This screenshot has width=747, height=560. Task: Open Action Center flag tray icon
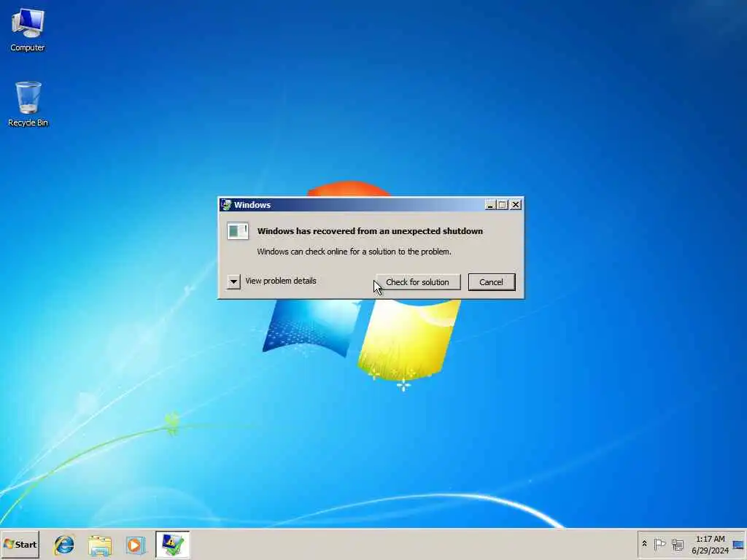[x=659, y=544]
